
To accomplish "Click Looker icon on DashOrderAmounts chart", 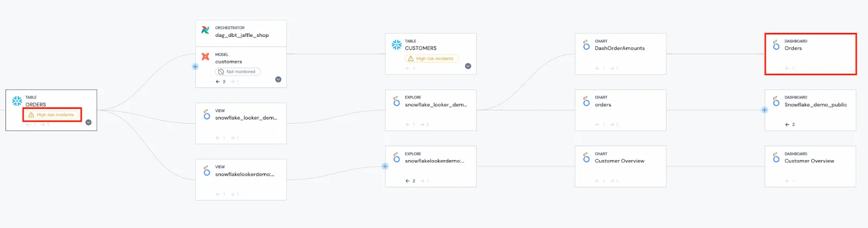I will coord(586,45).
